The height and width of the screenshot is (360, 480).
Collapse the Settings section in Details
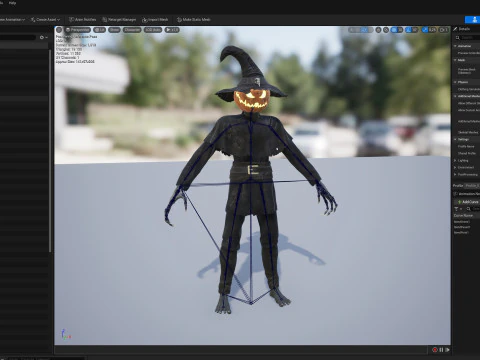tap(455, 139)
